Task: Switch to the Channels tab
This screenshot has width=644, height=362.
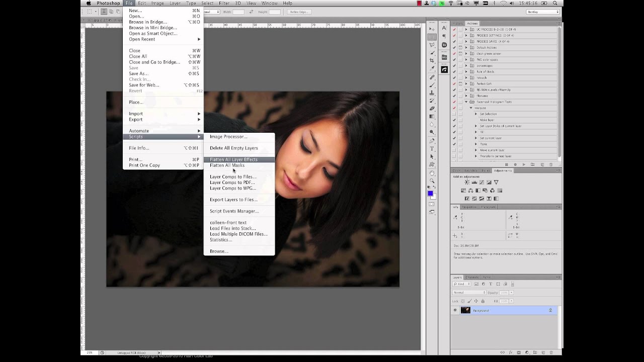Action: (x=472, y=278)
